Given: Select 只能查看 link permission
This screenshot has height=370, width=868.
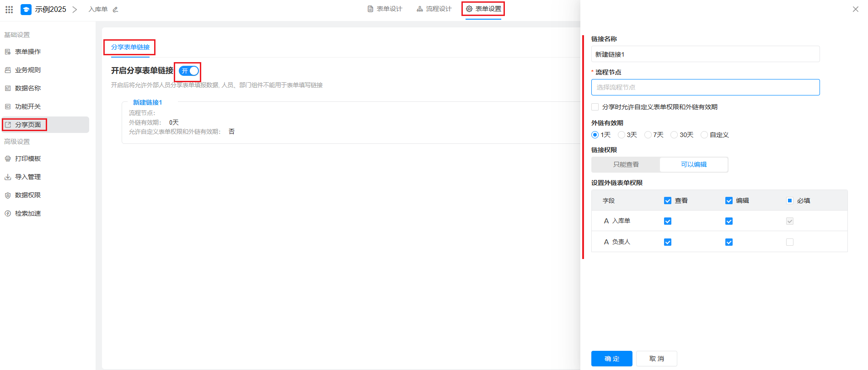Looking at the screenshot, I should click(x=626, y=164).
